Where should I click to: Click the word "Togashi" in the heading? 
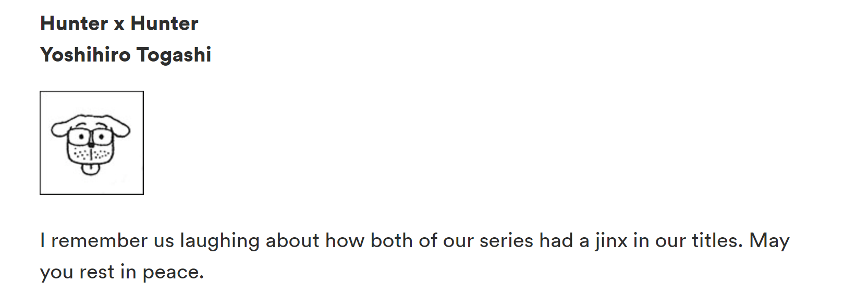[x=174, y=55]
